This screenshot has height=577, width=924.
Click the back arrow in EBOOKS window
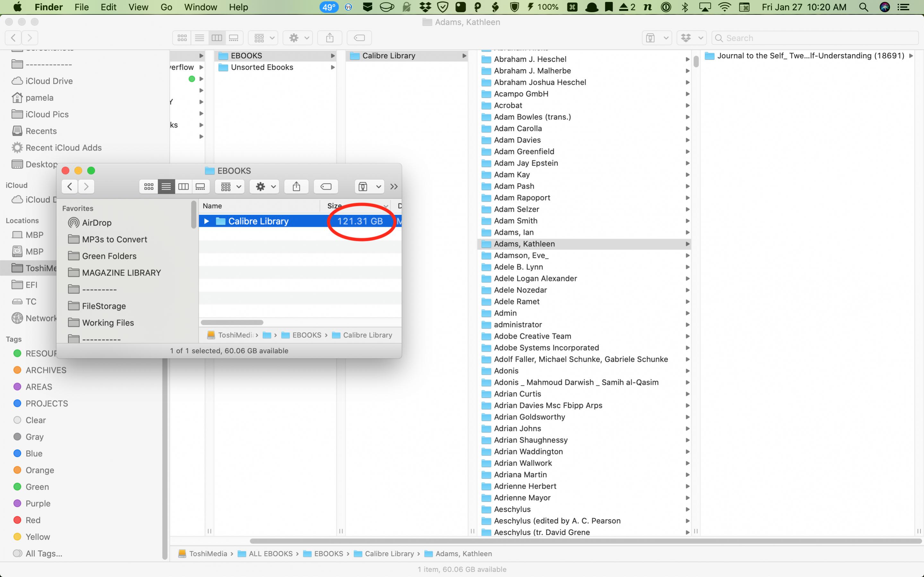[x=70, y=187]
